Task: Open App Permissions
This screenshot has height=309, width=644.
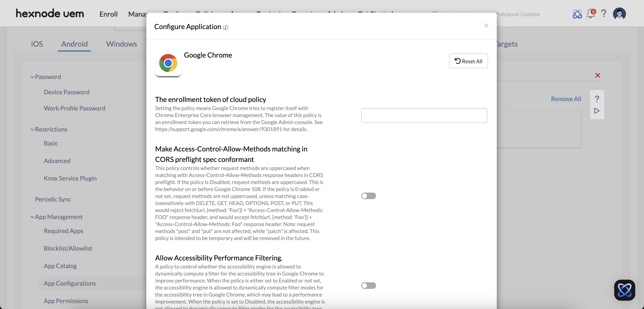Action: [x=66, y=301]
